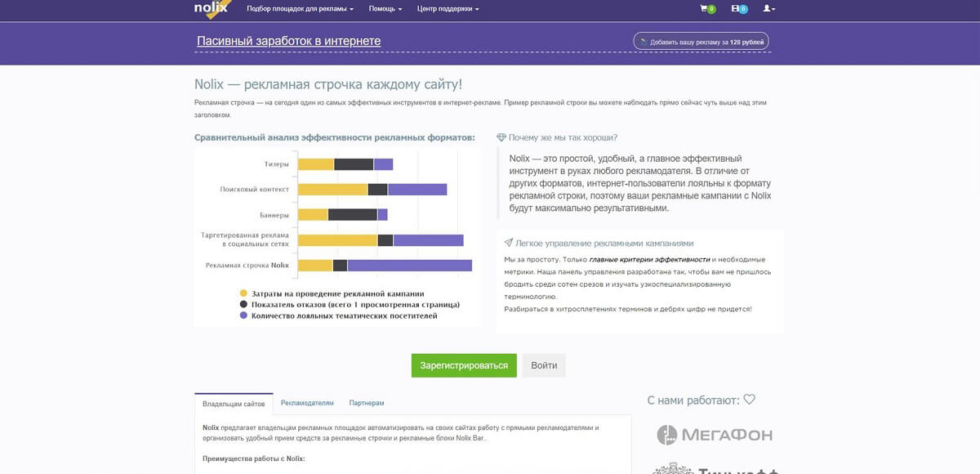
Task: Click the yellow legend dot for Затраты
Action: (243, 293)
